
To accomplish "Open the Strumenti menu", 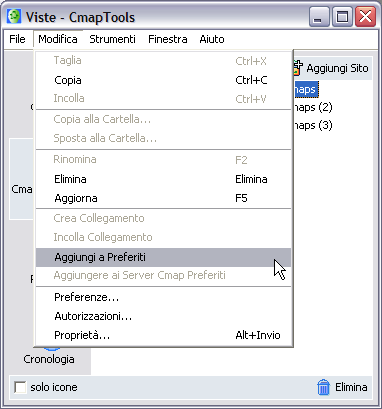I will [x=112, y=39].
